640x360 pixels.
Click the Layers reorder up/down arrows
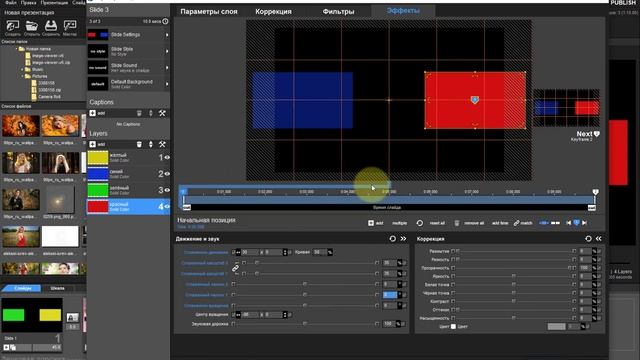pyautogui.click(x=151, y=144)
